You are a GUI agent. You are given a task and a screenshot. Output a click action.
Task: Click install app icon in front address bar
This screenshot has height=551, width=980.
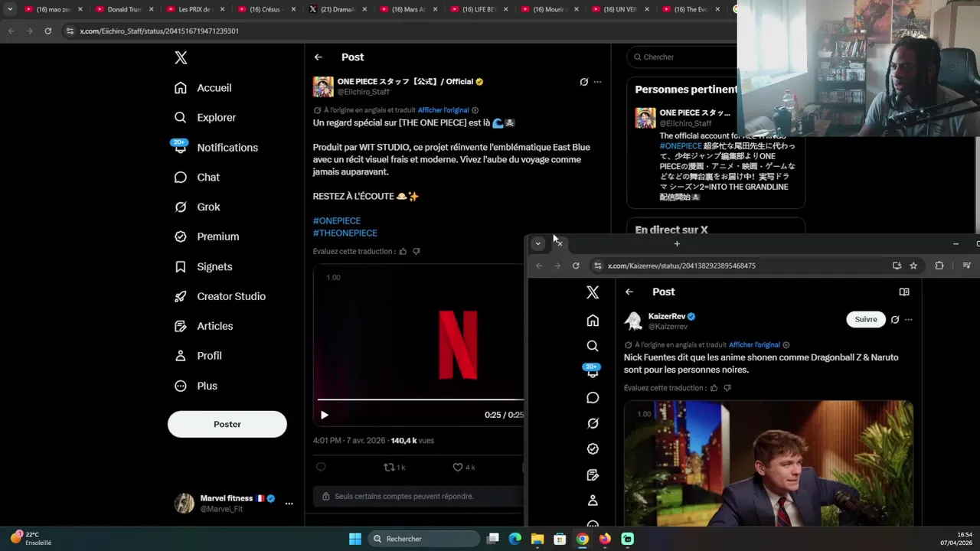pyautogui.click(x=897, y=266)
